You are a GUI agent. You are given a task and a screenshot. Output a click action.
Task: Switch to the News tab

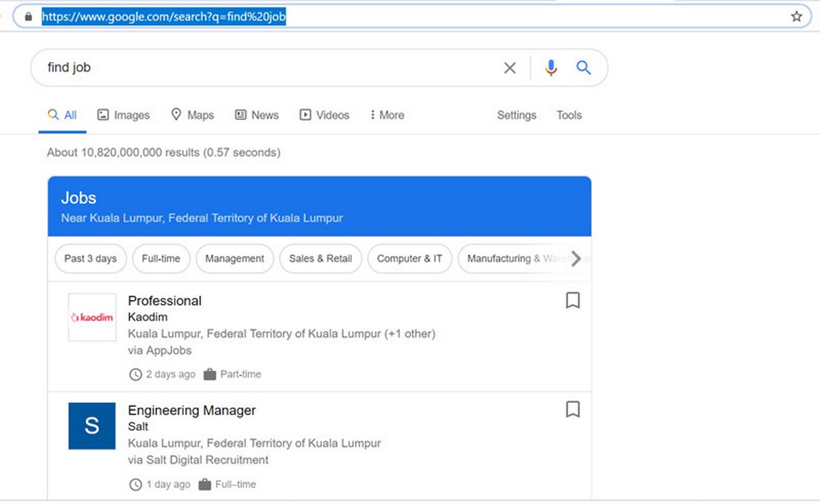click(257, 115)
